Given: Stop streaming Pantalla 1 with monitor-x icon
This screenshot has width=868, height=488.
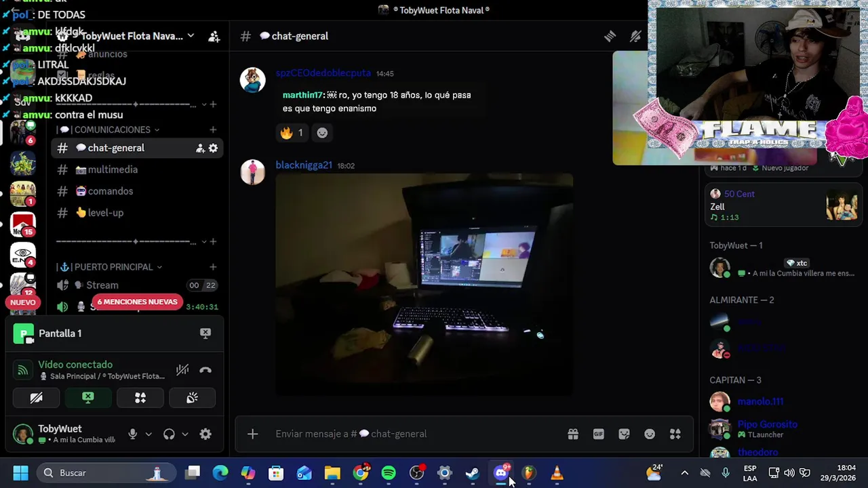Looking at the screenshot, I should coord(205,333).
